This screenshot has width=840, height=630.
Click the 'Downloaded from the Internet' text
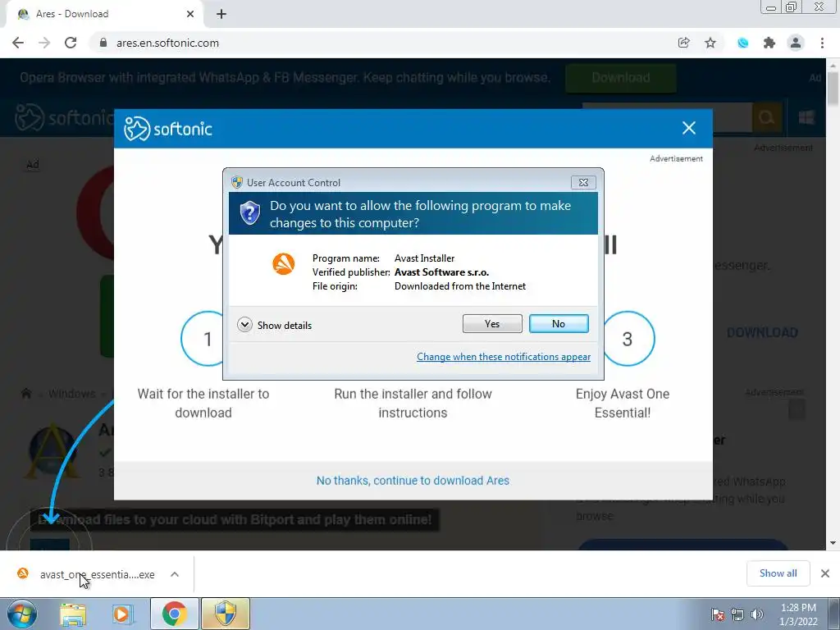point(460,286)
